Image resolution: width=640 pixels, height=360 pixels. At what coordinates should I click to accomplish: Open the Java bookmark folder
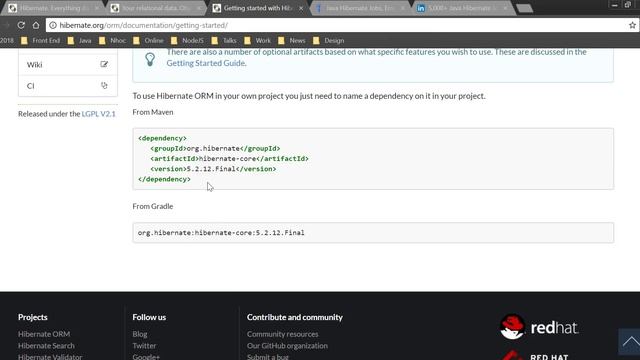tap(80, 40)
